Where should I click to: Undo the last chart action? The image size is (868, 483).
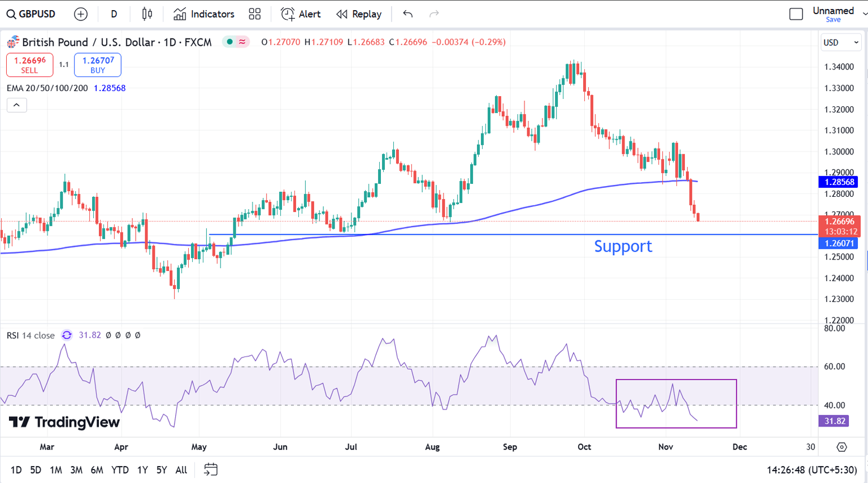click(x=408, y=14)
